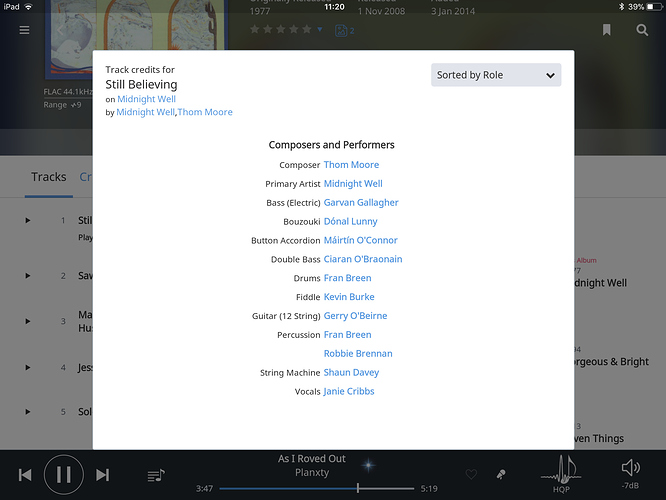Play track 2 arrow
This screenshot has height=500, width=666.
[x=28, y=276]
